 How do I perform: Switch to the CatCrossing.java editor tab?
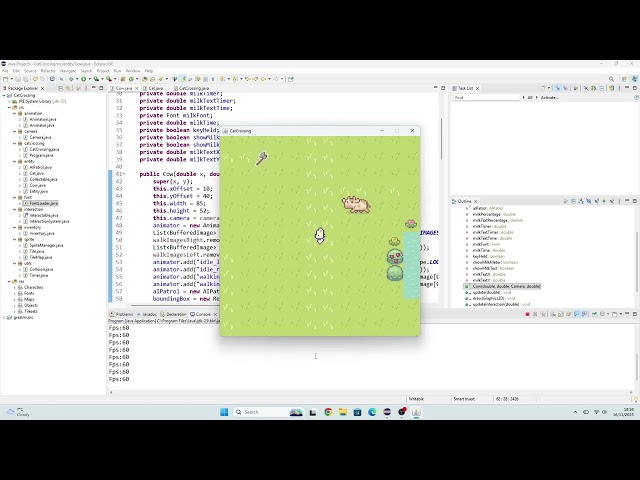coord(192,88)
